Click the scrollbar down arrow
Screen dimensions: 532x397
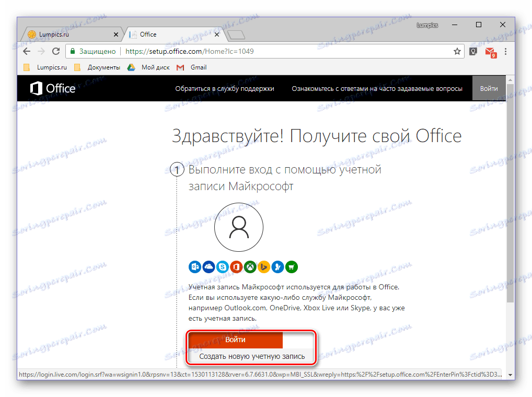coord(510,375)
